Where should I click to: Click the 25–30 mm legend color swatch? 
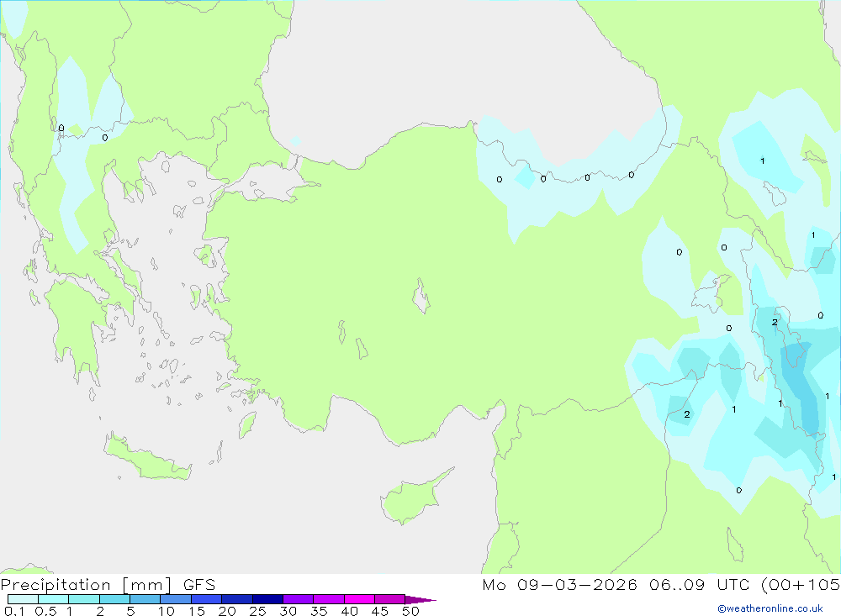point(267,599)
